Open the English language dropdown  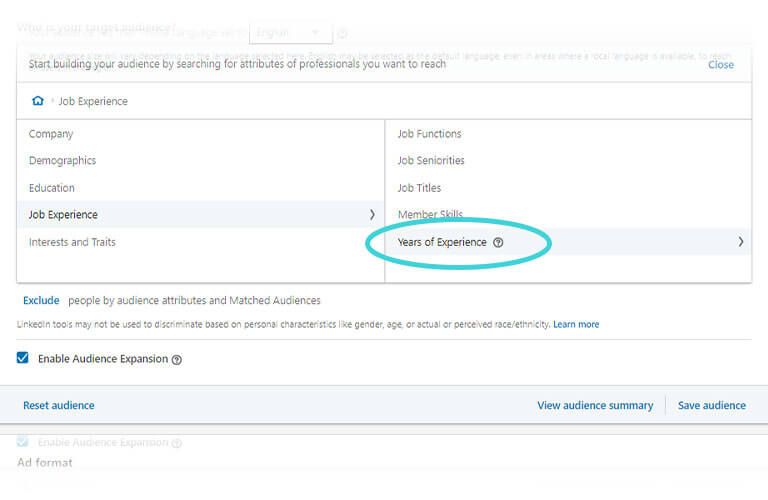coord(290,33)
